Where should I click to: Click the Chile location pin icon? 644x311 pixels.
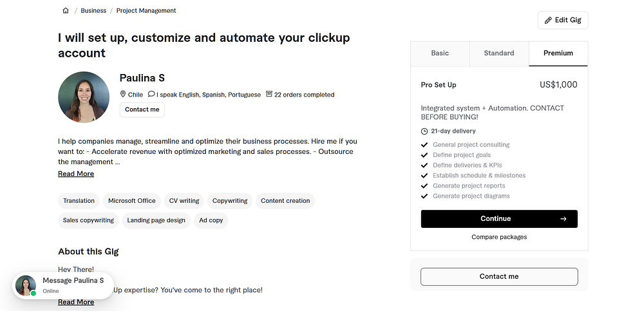(x=123, y=94)
